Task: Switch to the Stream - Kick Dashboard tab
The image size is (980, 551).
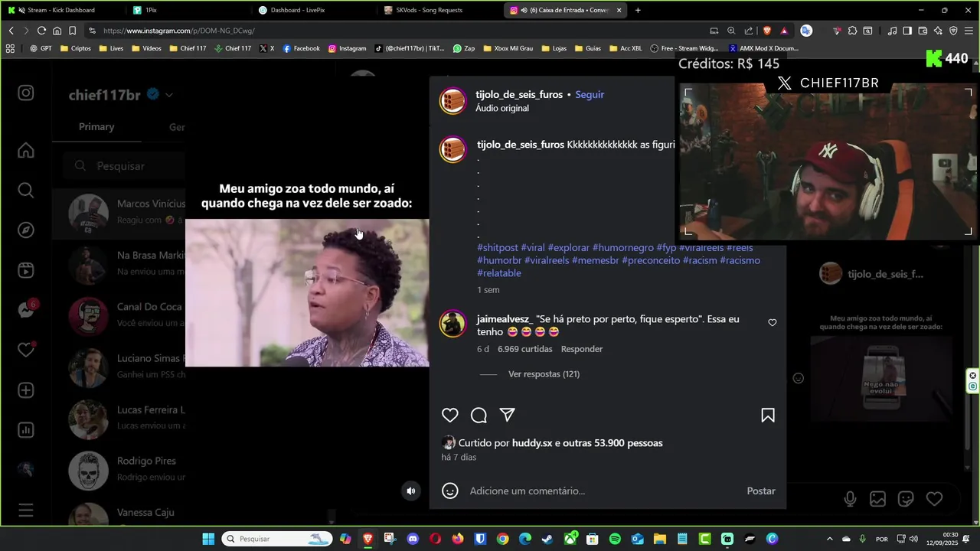Action: click(61, 10)
